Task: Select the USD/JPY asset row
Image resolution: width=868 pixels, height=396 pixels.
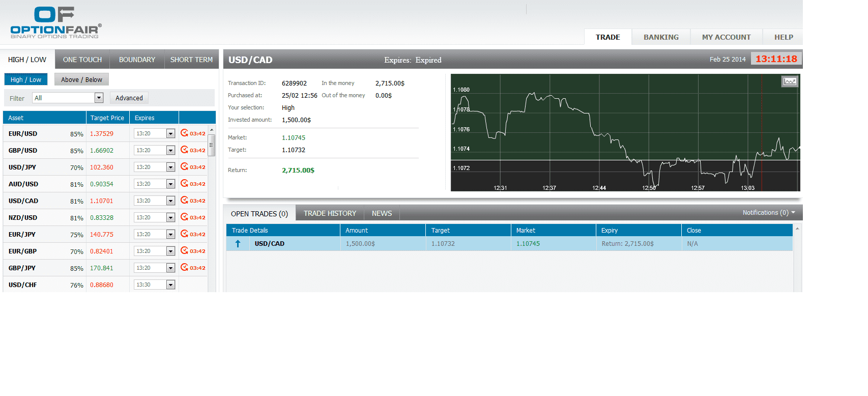Action: [22, 167]
